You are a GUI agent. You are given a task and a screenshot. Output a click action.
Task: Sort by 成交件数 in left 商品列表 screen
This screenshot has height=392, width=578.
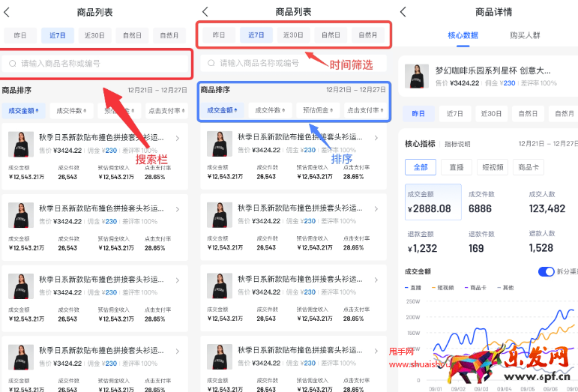click(x=71, y=110)
